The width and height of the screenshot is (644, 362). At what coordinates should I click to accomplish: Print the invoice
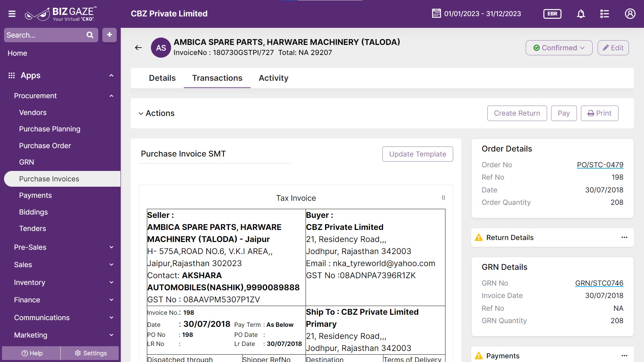point(599,113)
